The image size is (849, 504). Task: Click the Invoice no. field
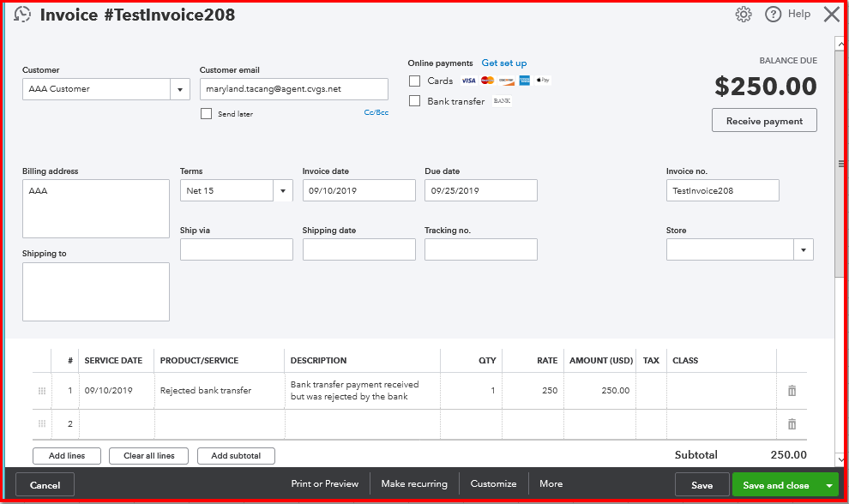pos(722,190)
